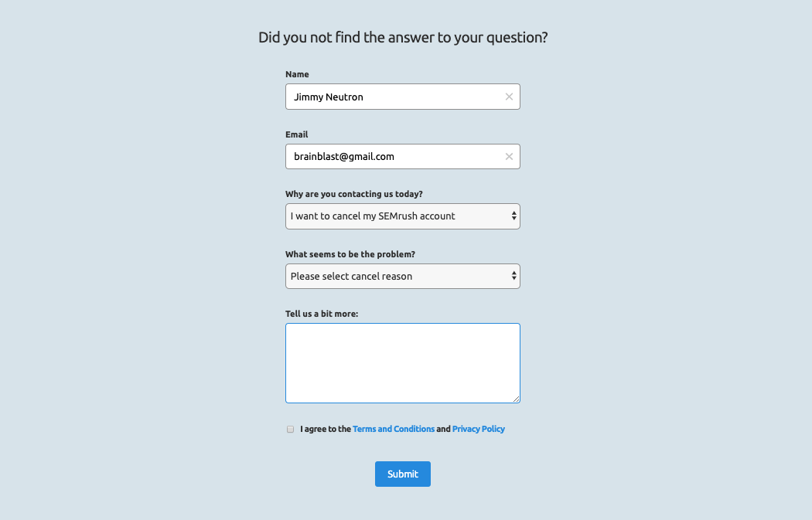
Task: Focus the Name field containing Jimmy Neutron
Action: coord(403,97)
